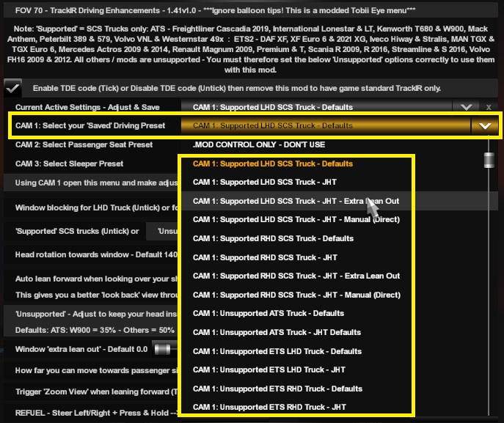Viewport: 504px width, 423px height.
Task: Click 'Head rotation towards window' setting label
Action: pyautogui.click(x=96, y=254)
